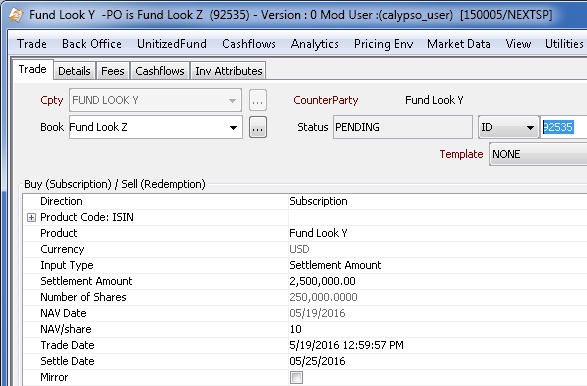The width and height of the screenshot is (587, 386).
Task: Open the Book browse ellipsis button
Action: click(258, 127)
